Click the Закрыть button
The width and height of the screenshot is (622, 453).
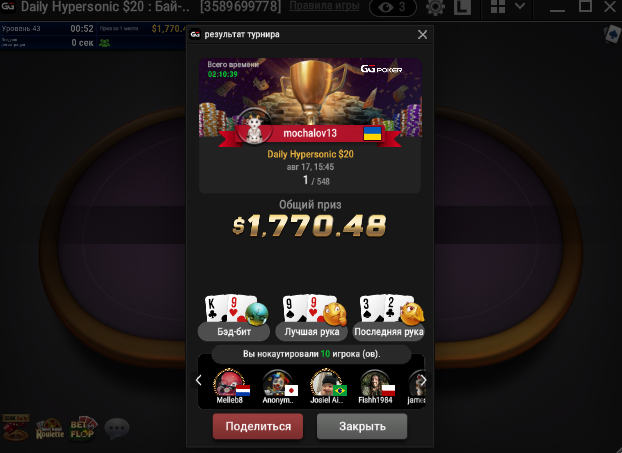click(x=362, y=426)
